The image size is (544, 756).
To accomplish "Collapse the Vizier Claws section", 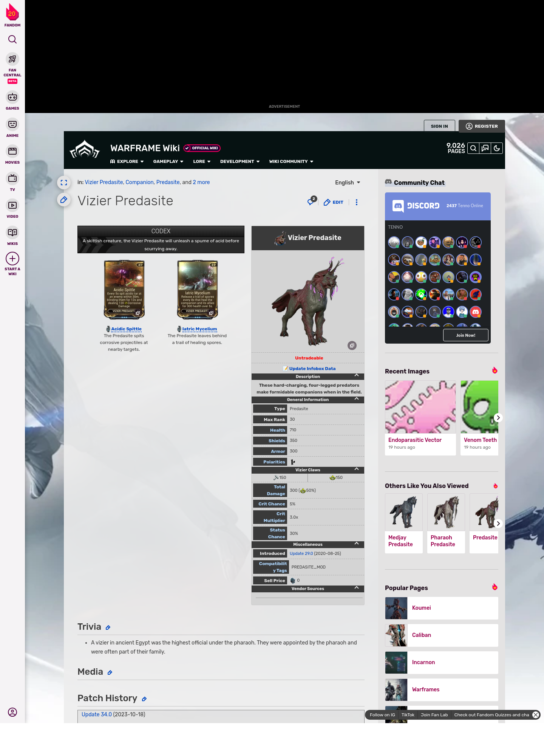I will click(357, 469).
